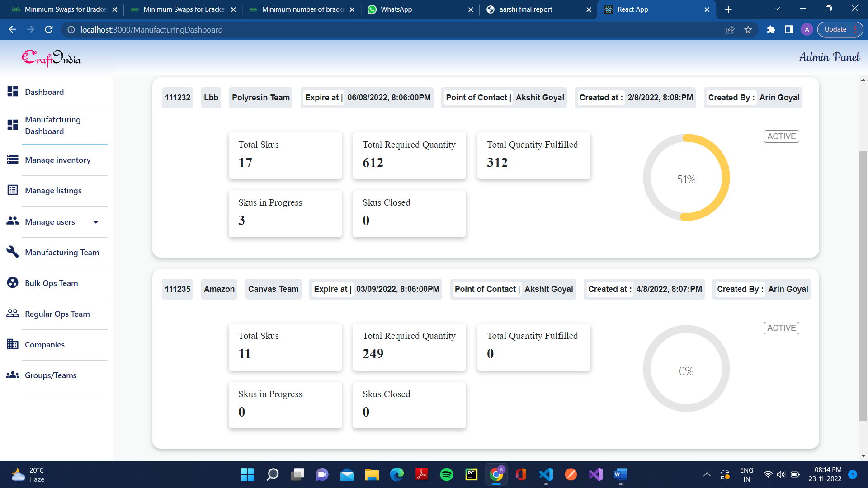868x488 pixels.
Task: Open the Companies building icon
Action: (x=12, y=344)
